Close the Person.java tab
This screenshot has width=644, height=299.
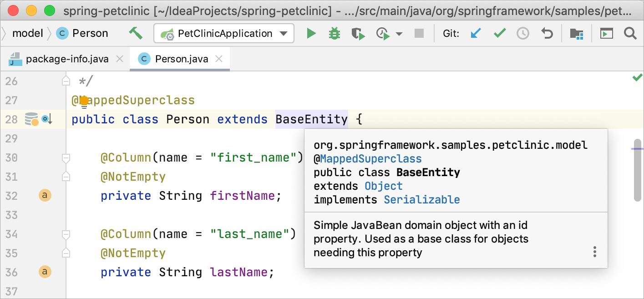click(219, 59)
